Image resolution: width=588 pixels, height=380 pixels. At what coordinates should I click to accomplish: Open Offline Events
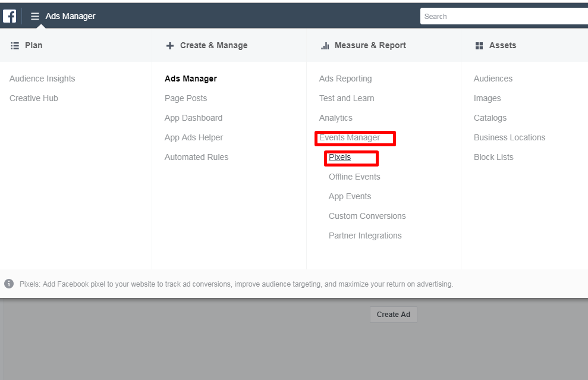coord(354,177)
